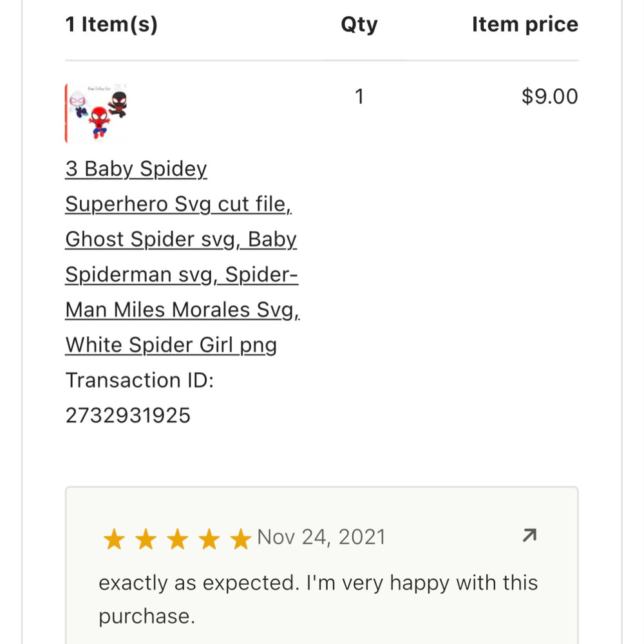The width and height of the screenshot is (644, 644).
Task: Click the review date Nov 24, 2021
Action: pyautogui.click(x=321, y=537)
